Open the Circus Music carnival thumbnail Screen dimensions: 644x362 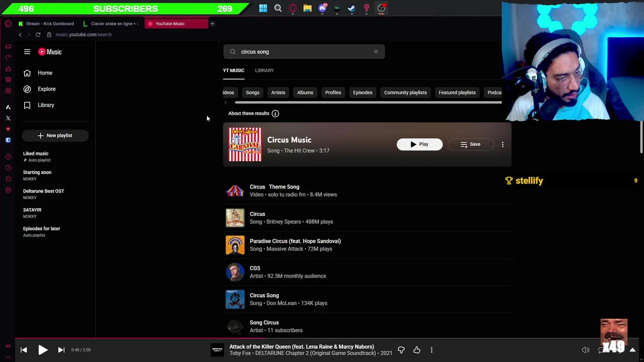coord(245,144)
